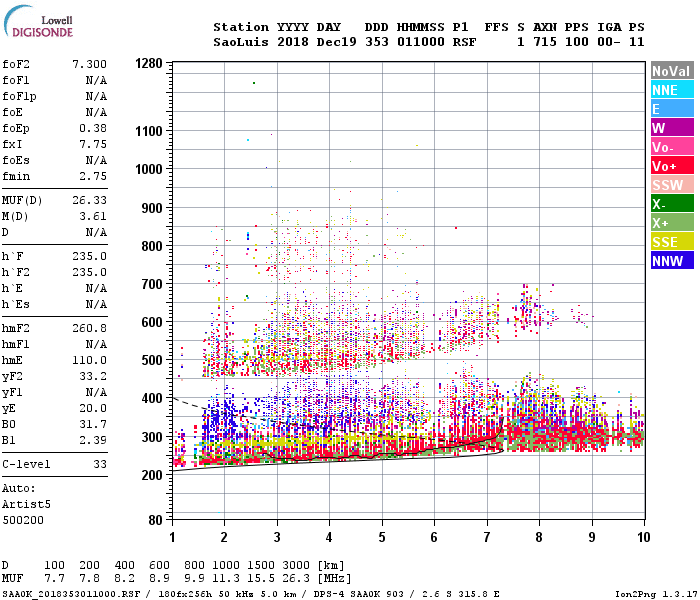Image resolution: width=700 pixels, height=600 pixels.
Task: Click the yE value 20.0
Action: tap(93, 408)
